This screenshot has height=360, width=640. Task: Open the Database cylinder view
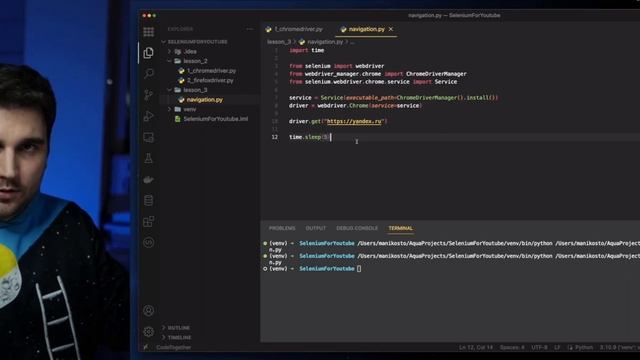(149, 200)
